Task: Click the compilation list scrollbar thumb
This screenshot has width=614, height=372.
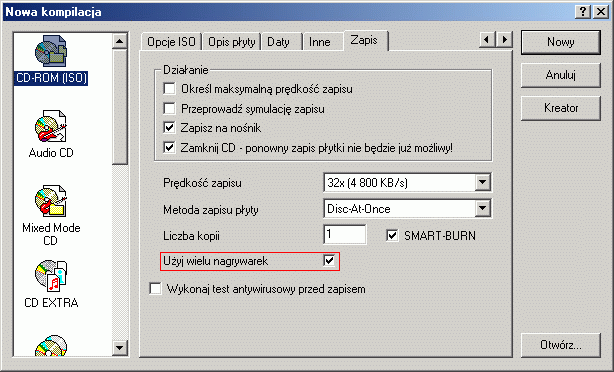Action: [x=119, y=106]
